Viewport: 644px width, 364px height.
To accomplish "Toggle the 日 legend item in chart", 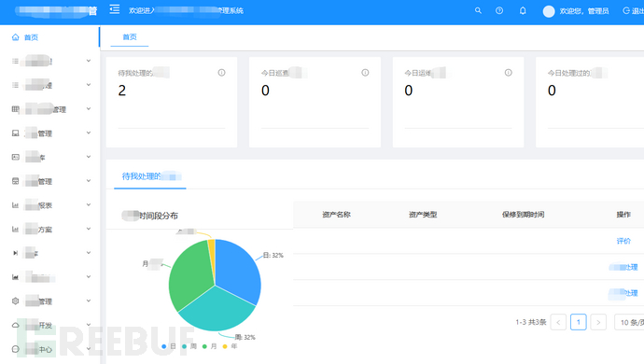I will pos(169,346).
